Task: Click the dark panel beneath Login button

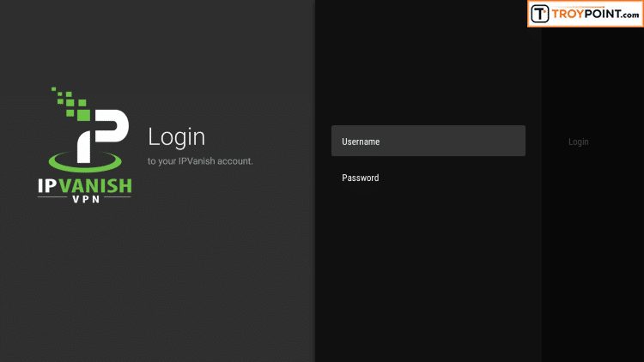Action: tap(591, 257)
